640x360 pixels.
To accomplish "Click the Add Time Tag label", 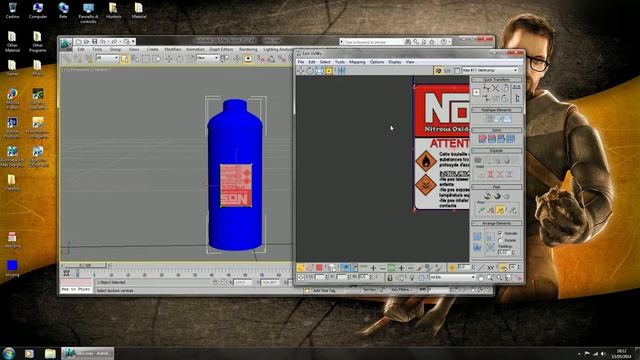I will click(x=324, y=291).
